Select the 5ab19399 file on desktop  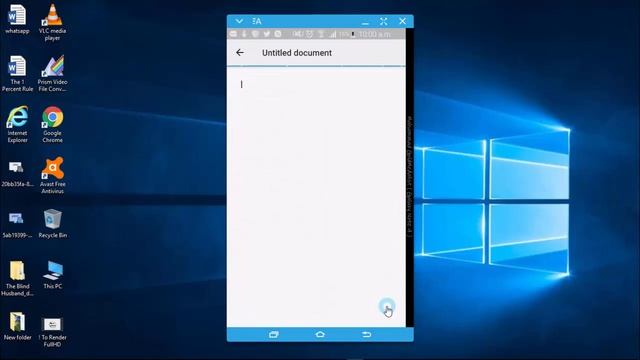tap(17, 224)
